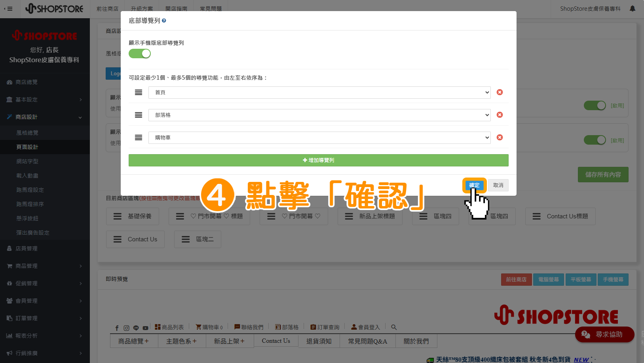Click drag handle of Contact Us block
The image size is (644, 363).
pos(118,239)
